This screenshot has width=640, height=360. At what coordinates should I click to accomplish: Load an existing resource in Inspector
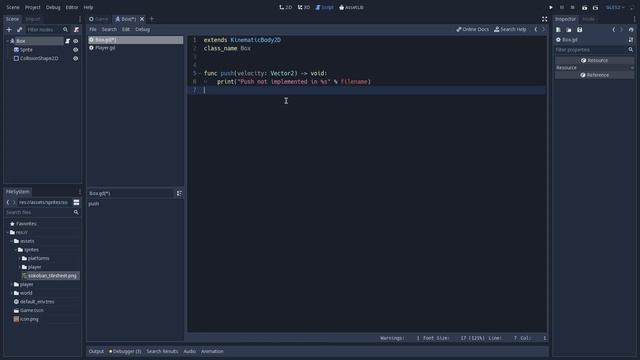(569, 30)
